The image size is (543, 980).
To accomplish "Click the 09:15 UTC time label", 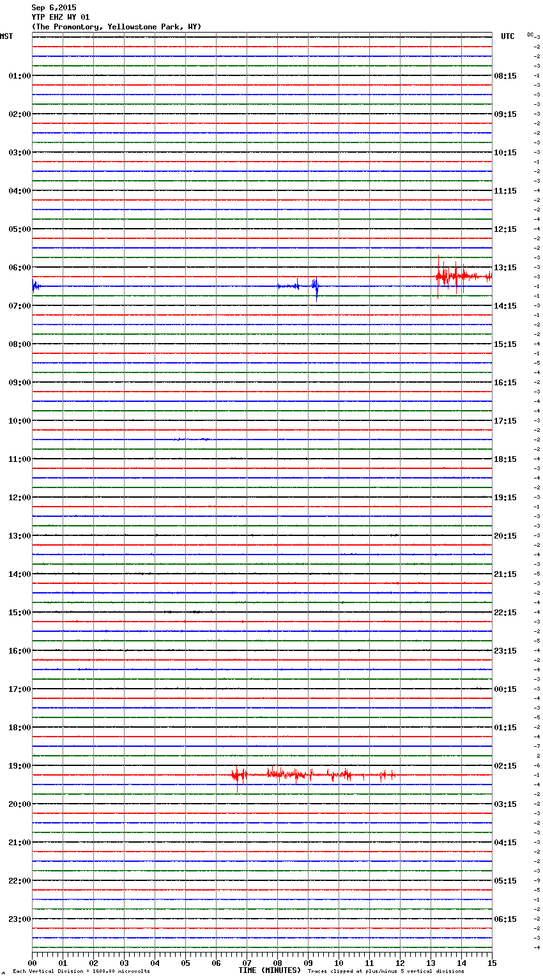I will [505, 114].
